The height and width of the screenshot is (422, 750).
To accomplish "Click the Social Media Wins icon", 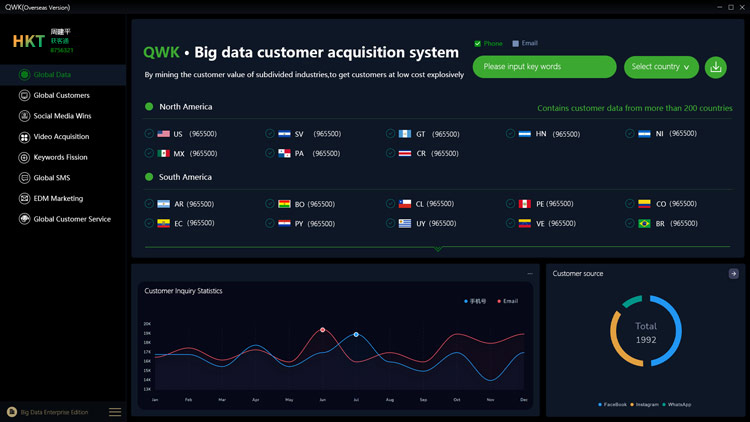I will click(x=25, y=116).
